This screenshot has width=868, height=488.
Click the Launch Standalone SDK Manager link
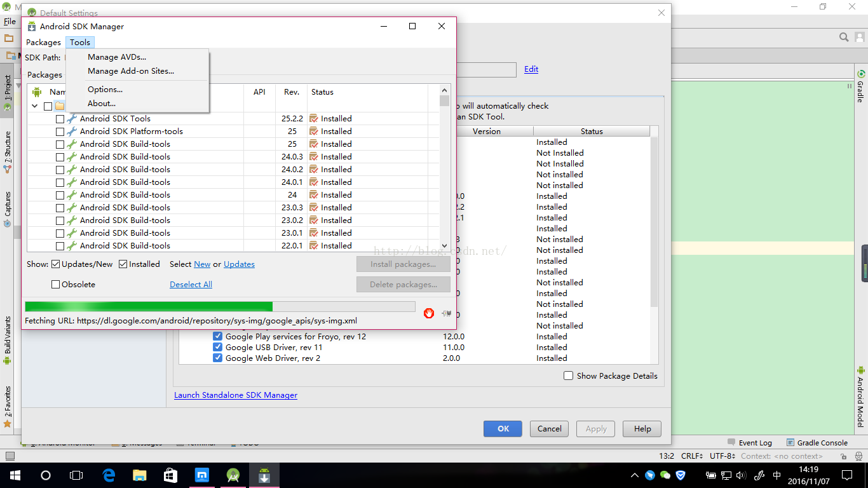pyautogui.click(x=236, y=395)
